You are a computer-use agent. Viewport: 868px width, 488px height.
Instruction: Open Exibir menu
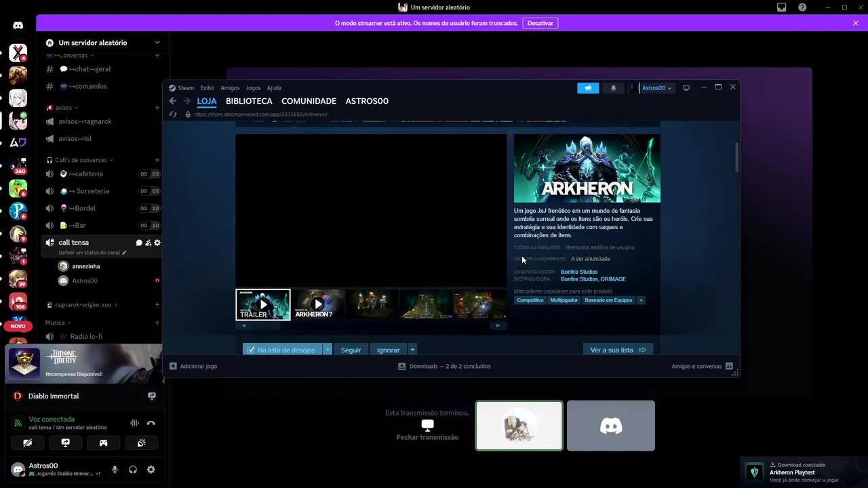pos(208,88)
